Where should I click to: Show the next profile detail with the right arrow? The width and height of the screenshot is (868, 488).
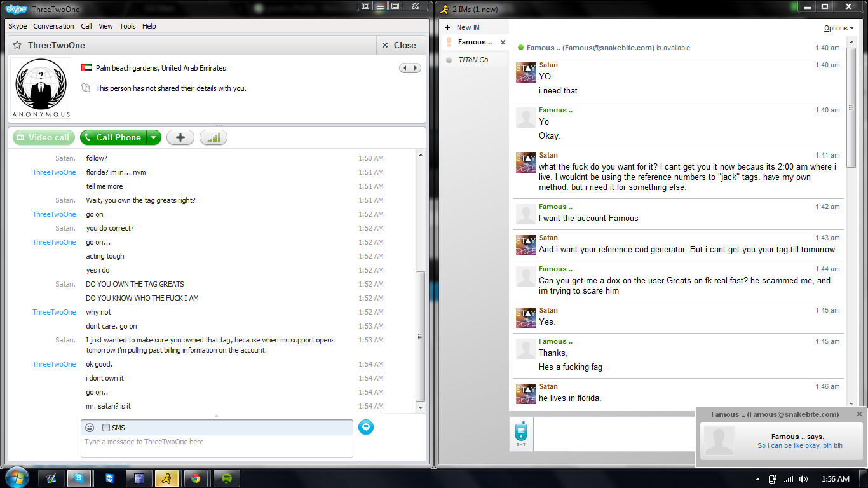[416, 68]
